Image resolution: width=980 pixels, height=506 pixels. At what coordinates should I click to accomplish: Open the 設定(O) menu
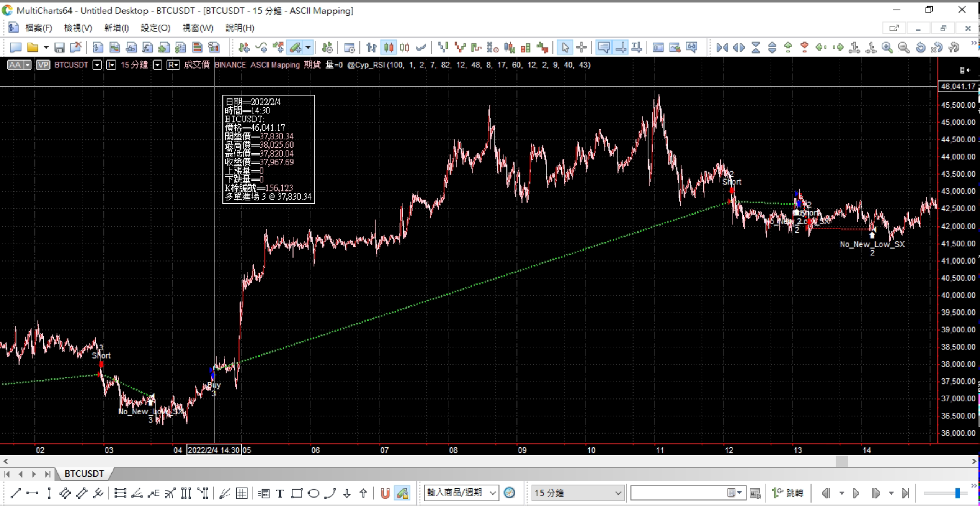[x=155, y=28]
